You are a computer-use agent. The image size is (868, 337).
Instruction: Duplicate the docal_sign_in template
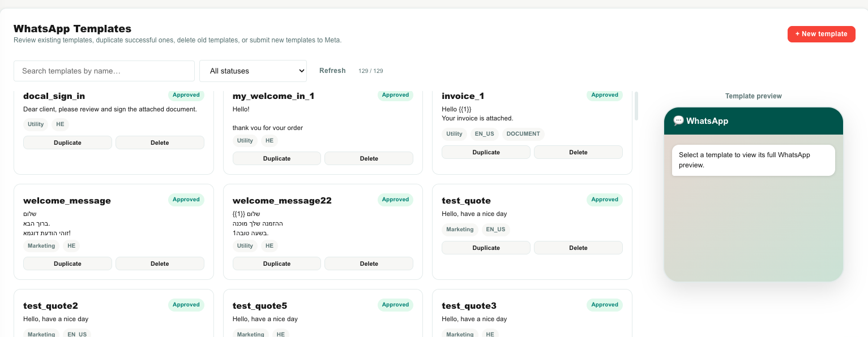pyautogui.click(x=67, y=142)
